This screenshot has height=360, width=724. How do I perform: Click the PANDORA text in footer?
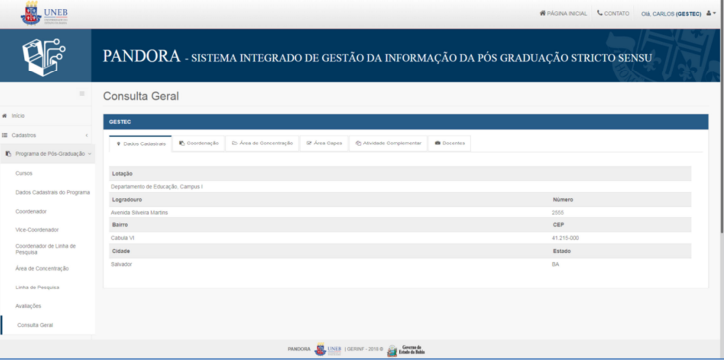tap(299, 349)
